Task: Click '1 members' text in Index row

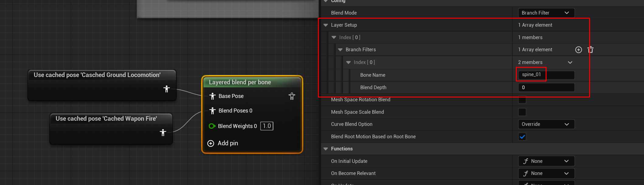Action: (x=530, y=37)
